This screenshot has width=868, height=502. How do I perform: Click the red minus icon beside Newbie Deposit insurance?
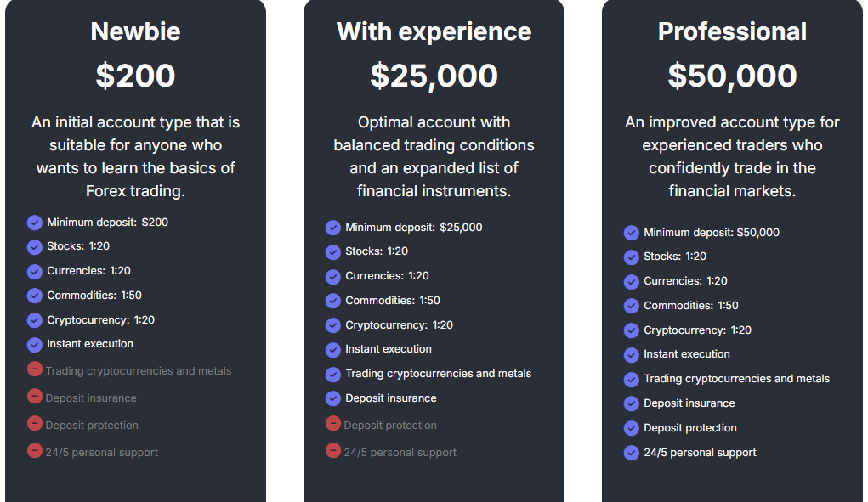(x=34, y=396)
